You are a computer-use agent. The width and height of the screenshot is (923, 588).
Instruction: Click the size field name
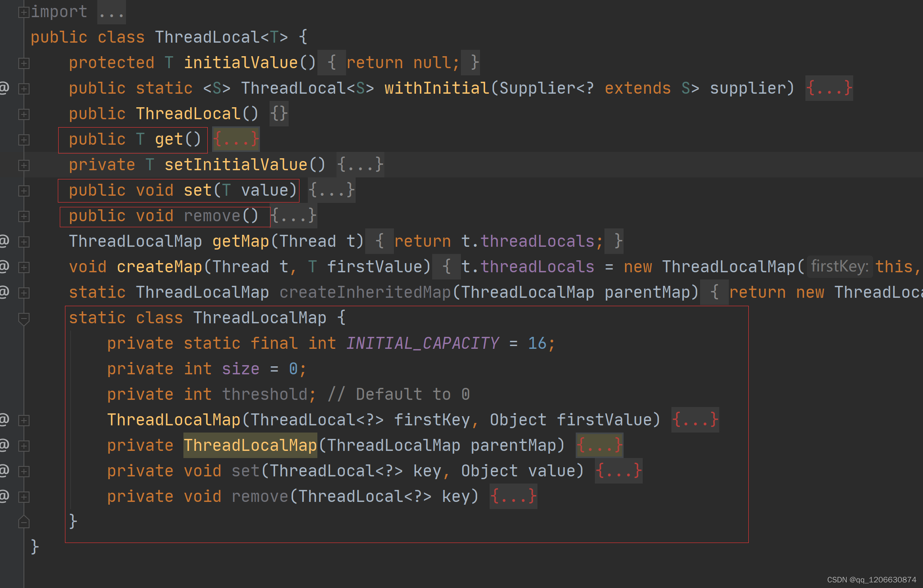click(241, 369)
